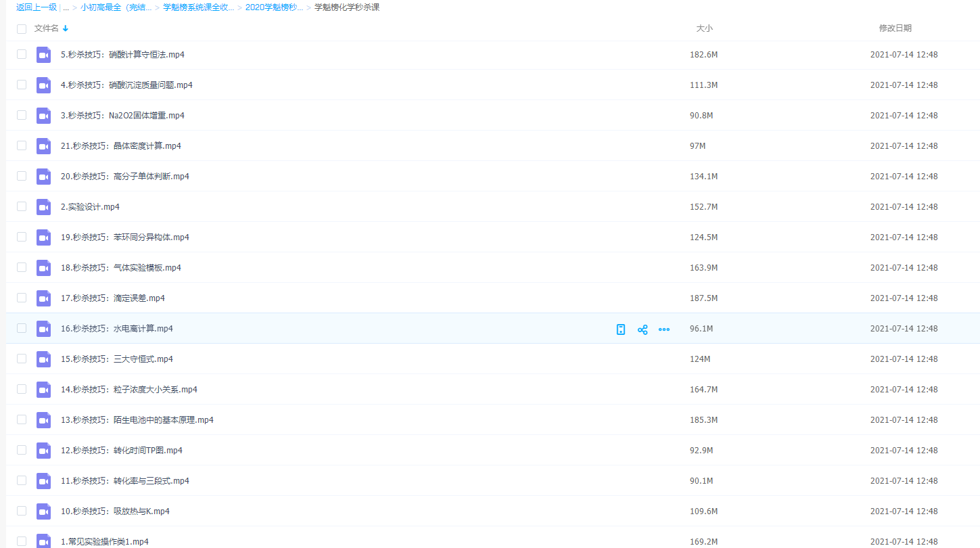This screenshot has width=980, height=548.
Task: Click video icon of 5.秒杀技巧：硝酸计算守恒法.mp4
Action: 44,55
